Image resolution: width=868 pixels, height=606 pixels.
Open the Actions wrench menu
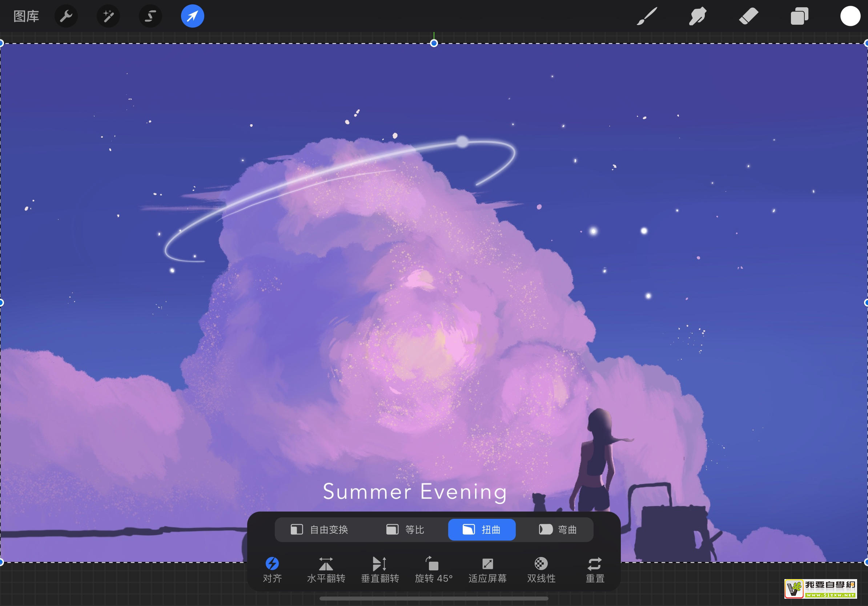(x=66, y=16)
